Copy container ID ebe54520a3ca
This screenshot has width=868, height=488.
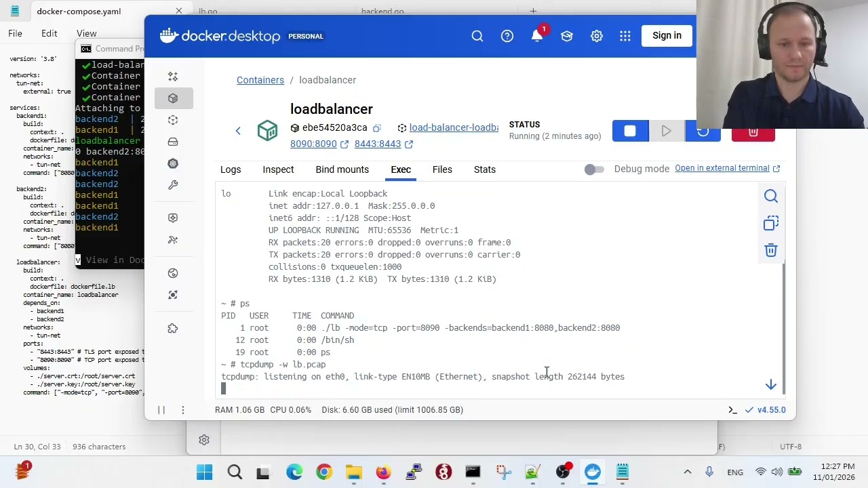[x=377, y=127]
